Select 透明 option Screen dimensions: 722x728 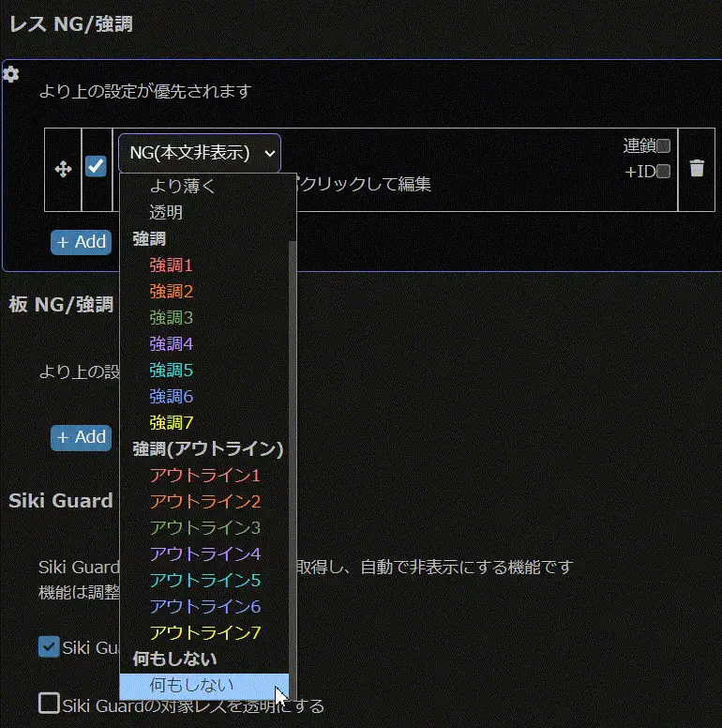pos(204,213)
